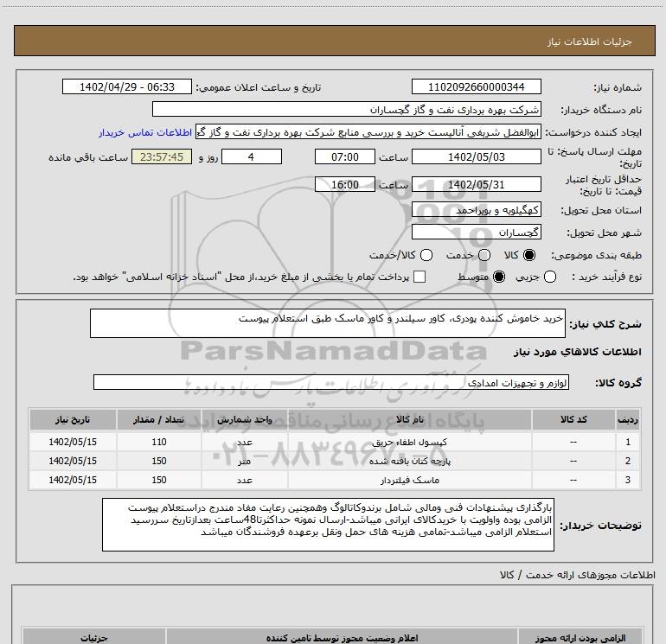Click the price validity date 1402/05/31
This screenshot has width=666, height=644.
(476, 184)
